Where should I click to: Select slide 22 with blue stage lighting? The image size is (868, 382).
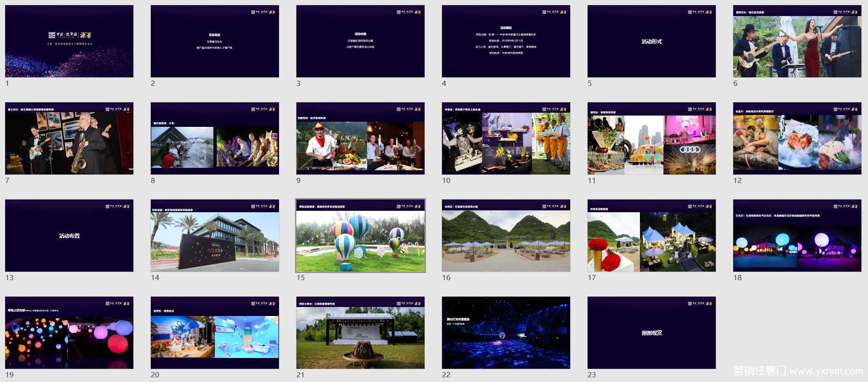pos(506,333)
